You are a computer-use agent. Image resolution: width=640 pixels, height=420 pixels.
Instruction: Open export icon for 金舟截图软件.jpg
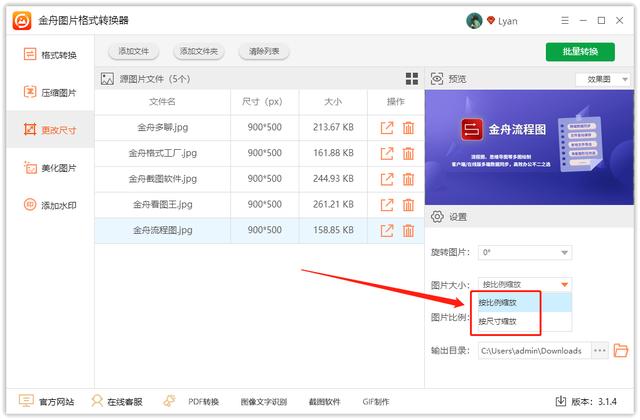click(x=387, y=179)
